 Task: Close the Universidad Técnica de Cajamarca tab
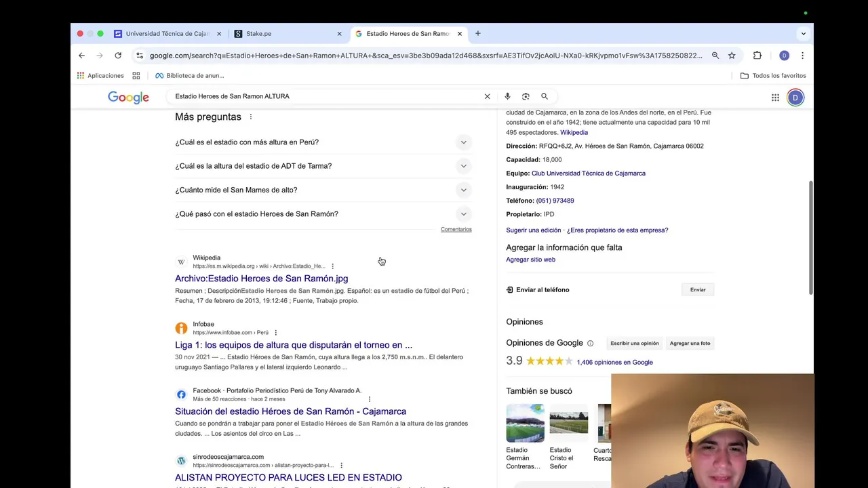(x=219, y=34)
